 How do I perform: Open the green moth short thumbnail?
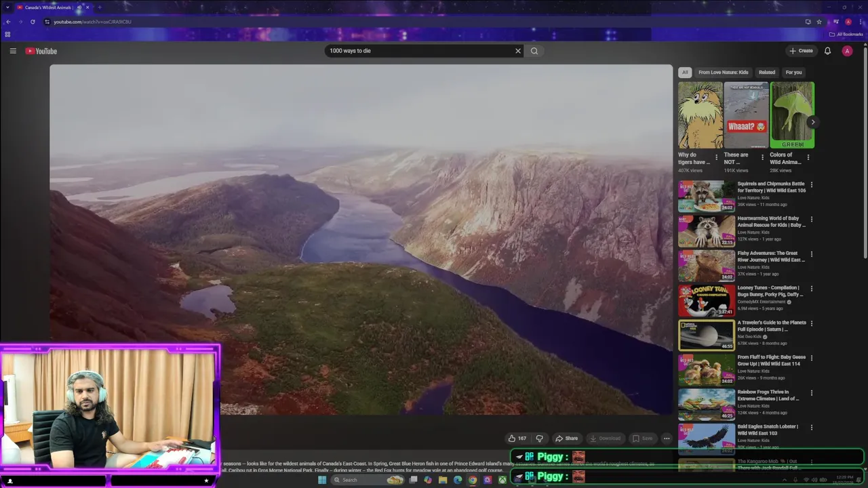tap(792, 115)
